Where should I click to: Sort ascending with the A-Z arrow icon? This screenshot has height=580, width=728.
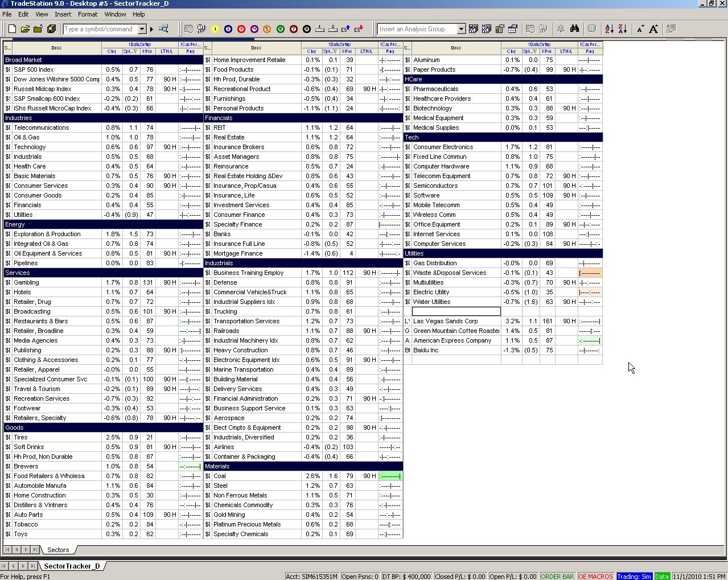pyautogui.click(x=609, y=29)
